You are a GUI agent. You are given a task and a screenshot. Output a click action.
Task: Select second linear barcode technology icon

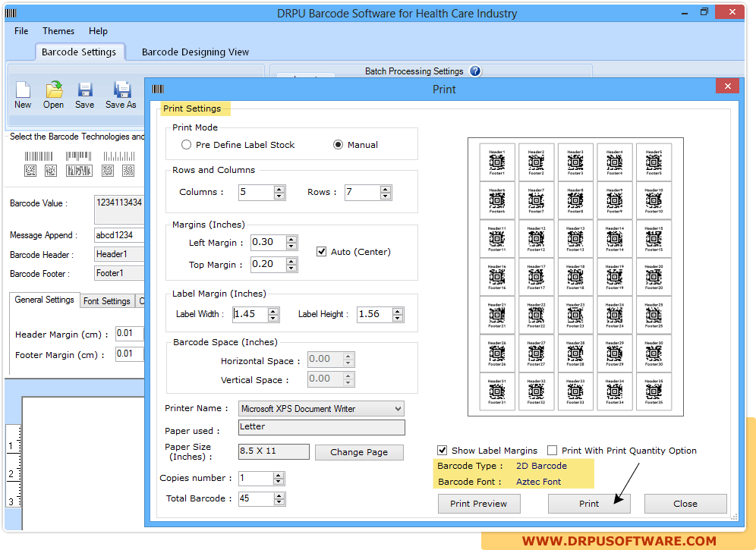79,156
